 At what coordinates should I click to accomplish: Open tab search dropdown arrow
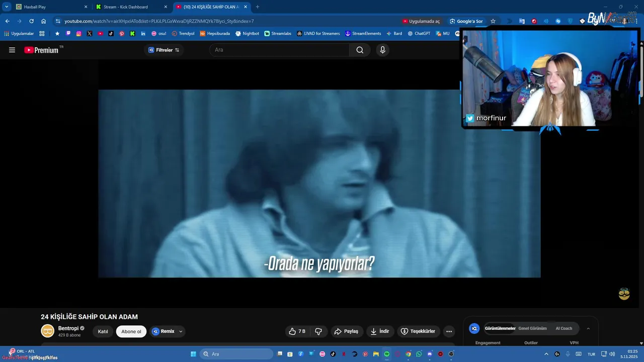pyautogui.click(x=7, y=7)
